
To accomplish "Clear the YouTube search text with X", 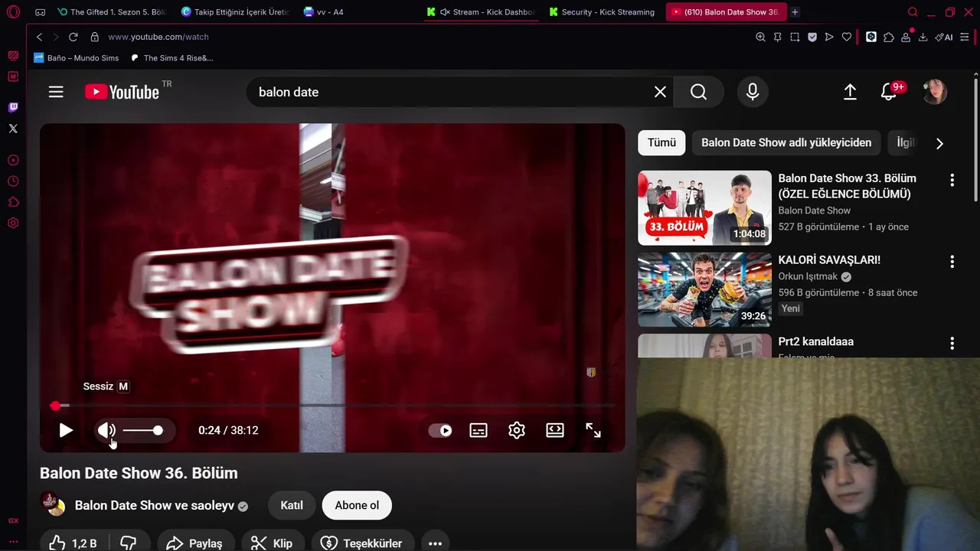I will 660,92.
